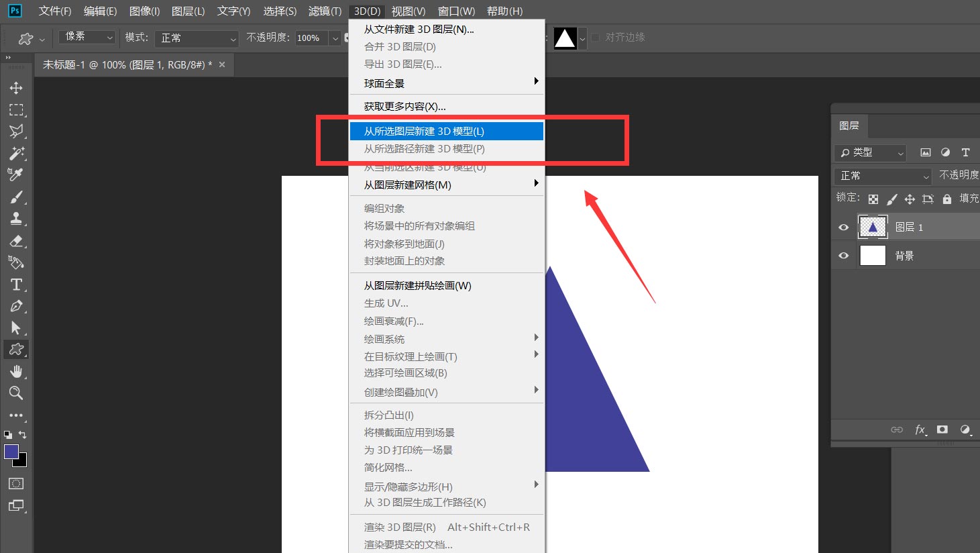Lock all on 图层 1 with the padlock icon

pos(947,199)
